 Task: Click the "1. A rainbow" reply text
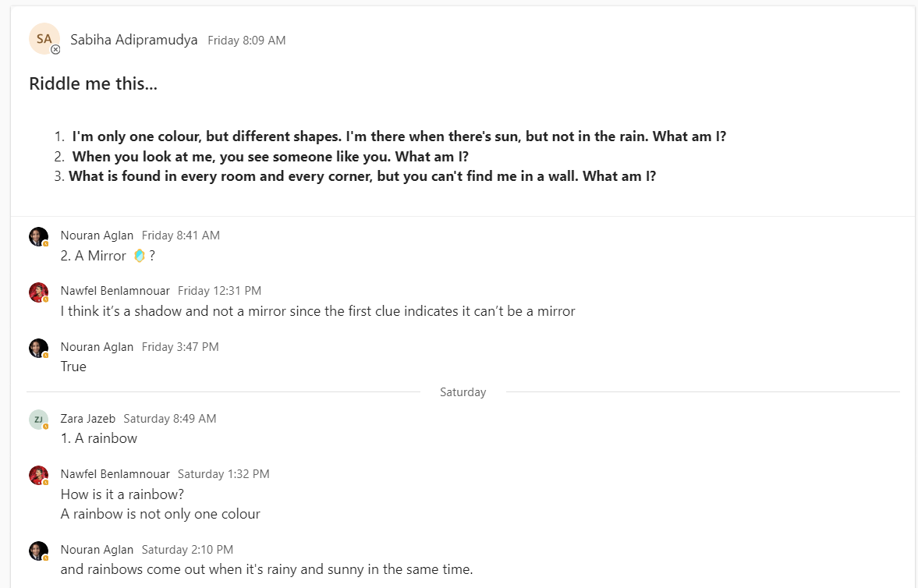99,438
